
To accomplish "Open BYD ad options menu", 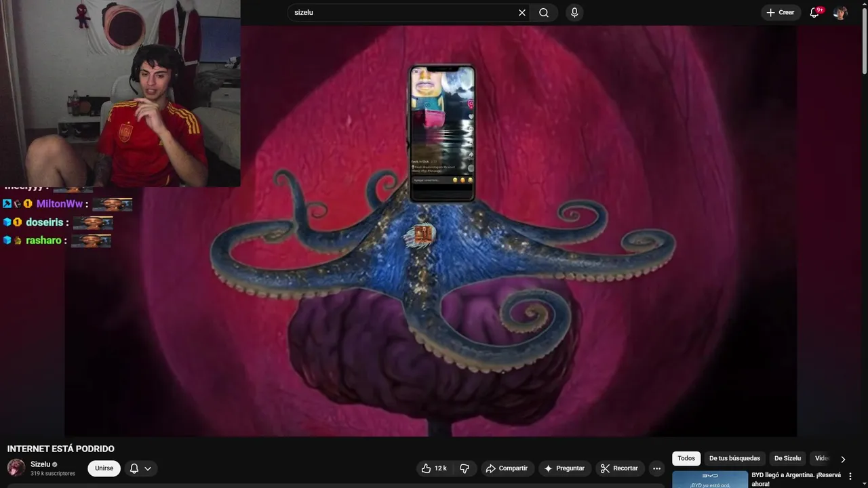I will 850,476.
